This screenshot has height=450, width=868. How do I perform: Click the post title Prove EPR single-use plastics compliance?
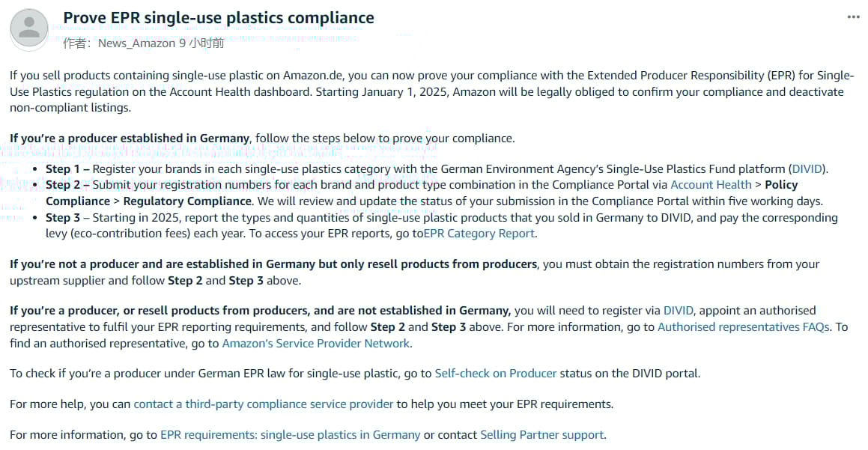tap(219, 18)
